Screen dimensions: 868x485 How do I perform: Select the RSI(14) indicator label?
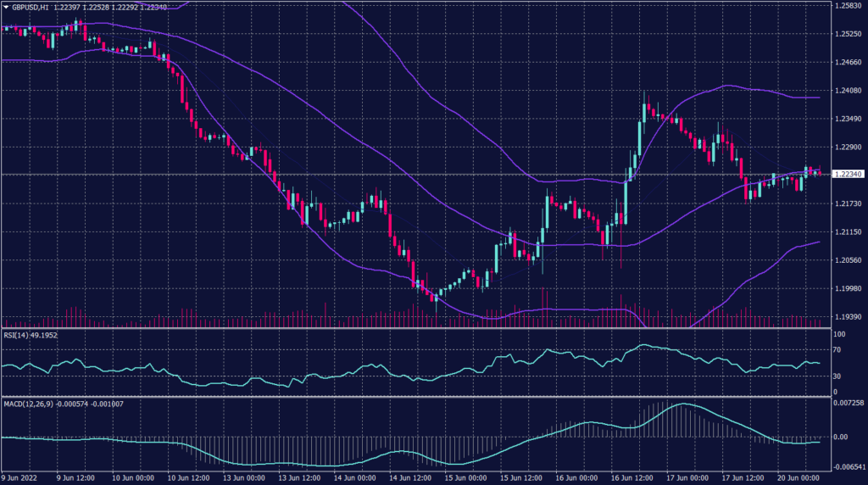click(17, 334)
